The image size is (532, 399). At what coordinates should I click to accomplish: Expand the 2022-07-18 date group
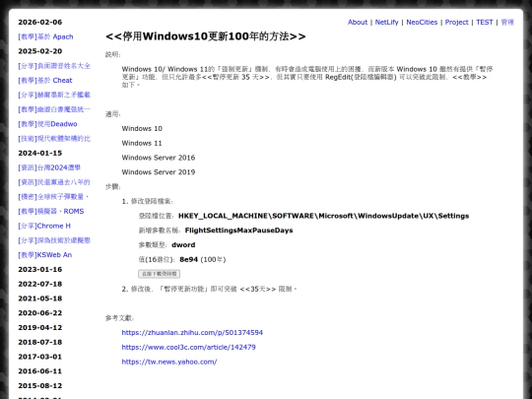coord(40,284)
